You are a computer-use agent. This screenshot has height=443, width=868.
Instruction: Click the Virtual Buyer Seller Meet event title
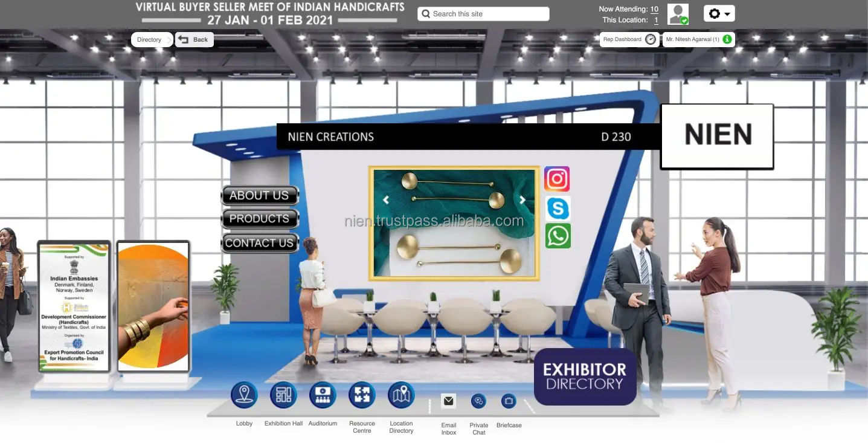point(270,13)
